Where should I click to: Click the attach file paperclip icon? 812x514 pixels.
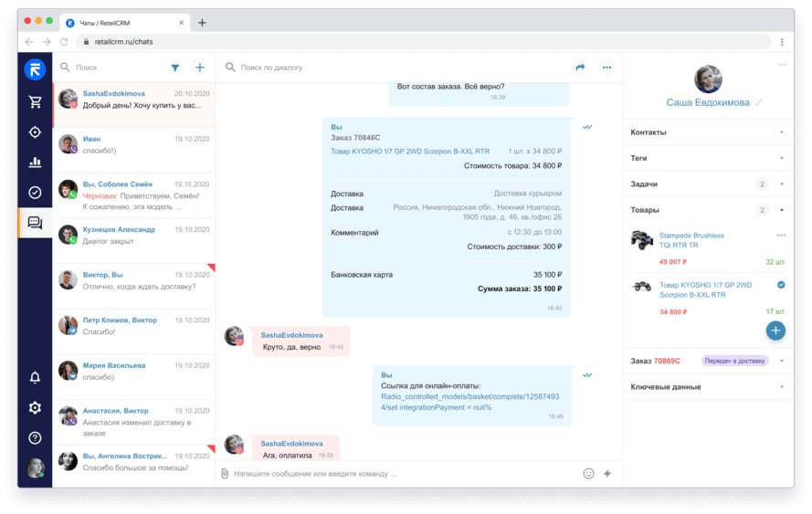[x=225, y=474]
